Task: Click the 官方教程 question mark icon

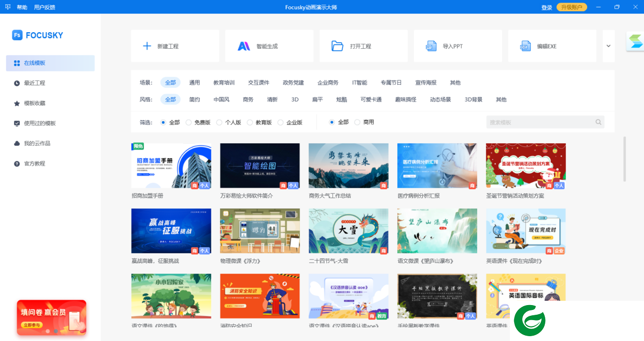Action: click(17, 164)
